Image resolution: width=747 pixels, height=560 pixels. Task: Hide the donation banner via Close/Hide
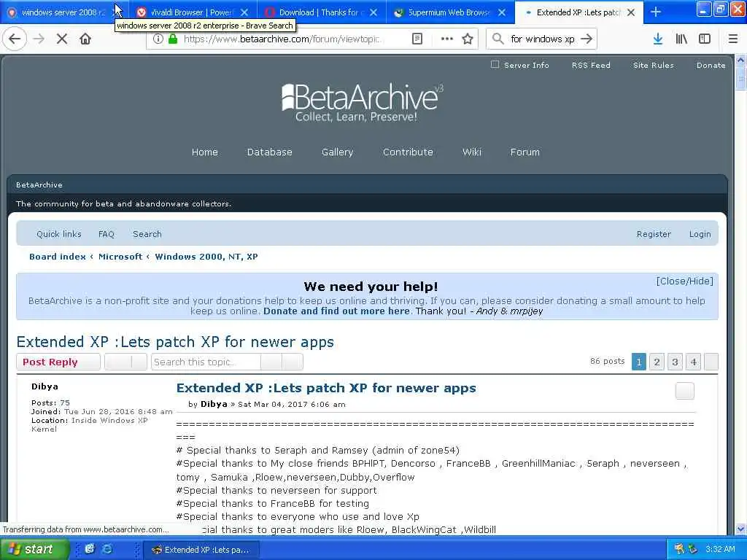(684, 281)
